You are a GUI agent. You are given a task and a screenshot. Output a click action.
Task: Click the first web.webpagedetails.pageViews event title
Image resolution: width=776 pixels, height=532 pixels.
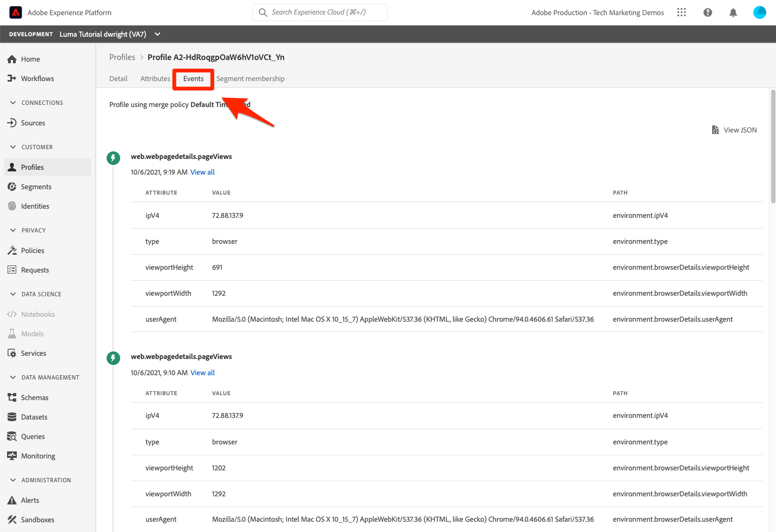[x=181, y=157]
